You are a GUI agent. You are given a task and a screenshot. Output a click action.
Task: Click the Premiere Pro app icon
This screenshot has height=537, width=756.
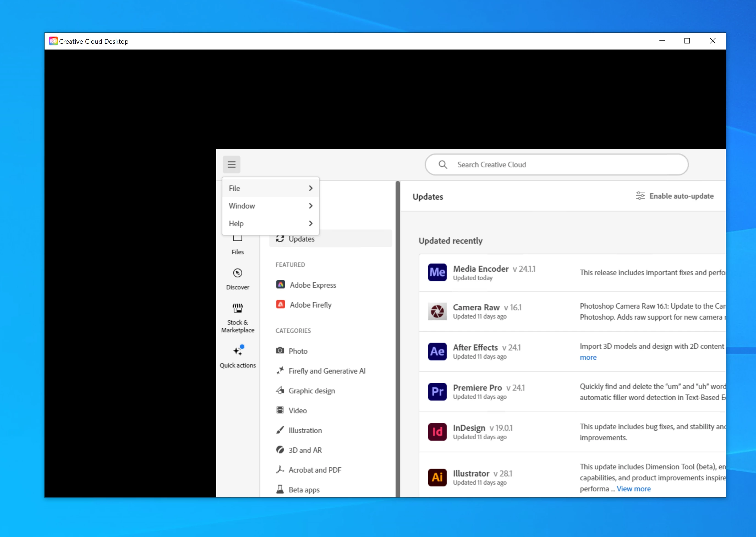(x=437, y=391)
